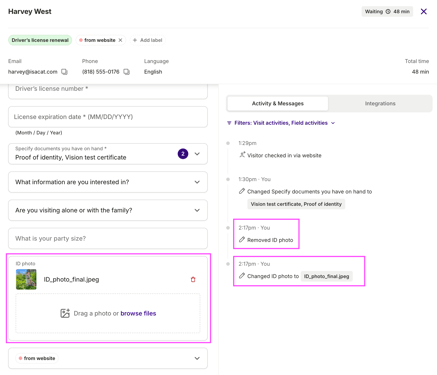
Task: Click the 'Visitor checked in via website' entry
Action: [x=284, y=155]
